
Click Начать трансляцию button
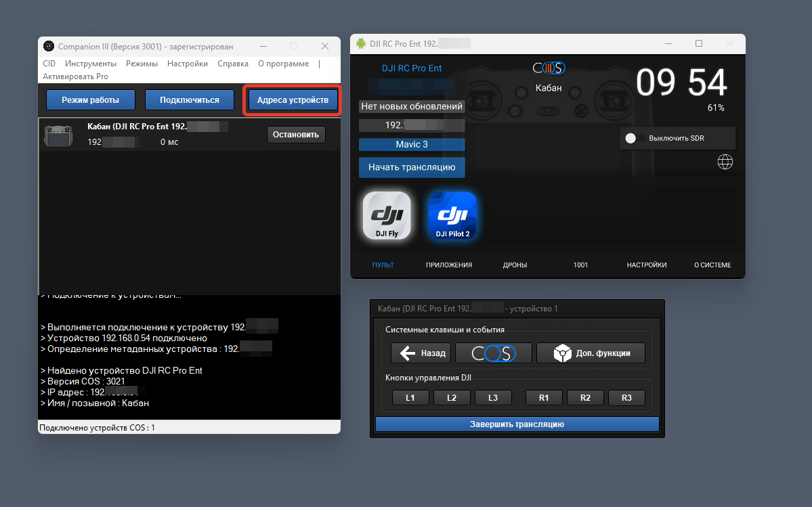pyautogui.click(x=412, y=167)
